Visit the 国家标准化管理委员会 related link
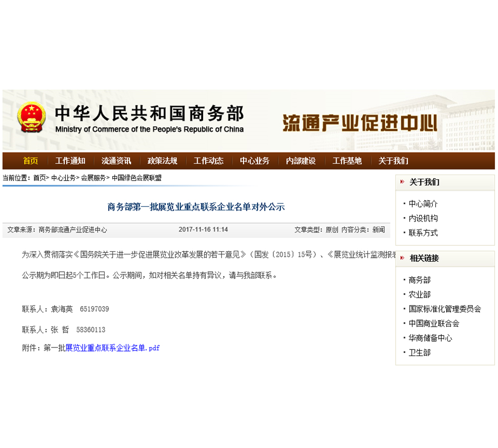 445,309
